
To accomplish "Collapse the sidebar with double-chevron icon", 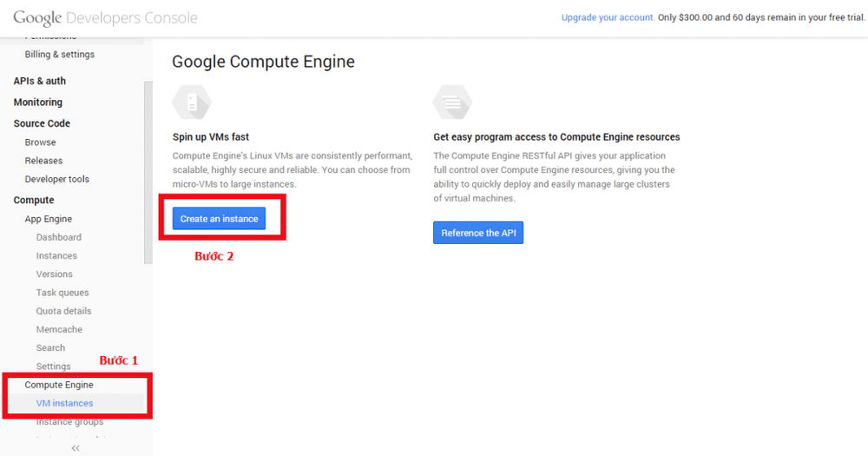I will pyautogui.click(x=76, y=447).
